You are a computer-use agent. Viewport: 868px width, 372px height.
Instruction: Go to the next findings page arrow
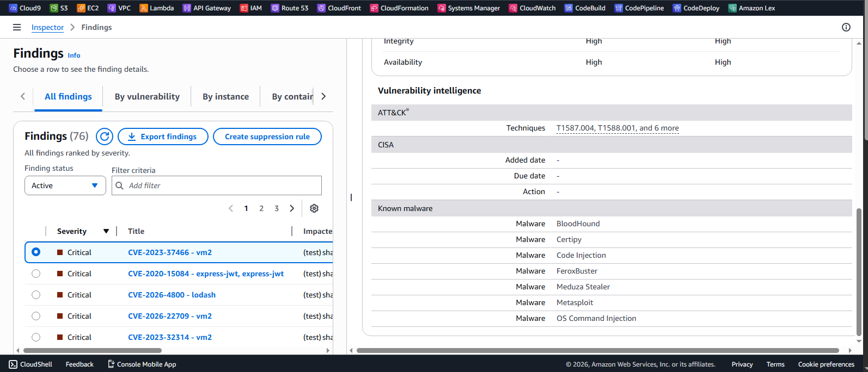click(x=292, y=208)
